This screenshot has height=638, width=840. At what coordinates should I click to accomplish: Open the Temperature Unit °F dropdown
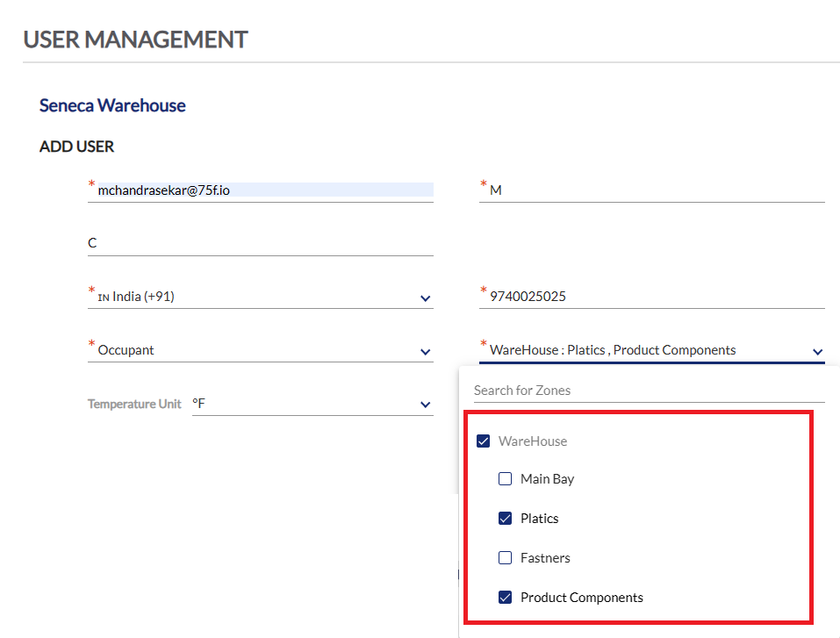click(x=312, y=404)
